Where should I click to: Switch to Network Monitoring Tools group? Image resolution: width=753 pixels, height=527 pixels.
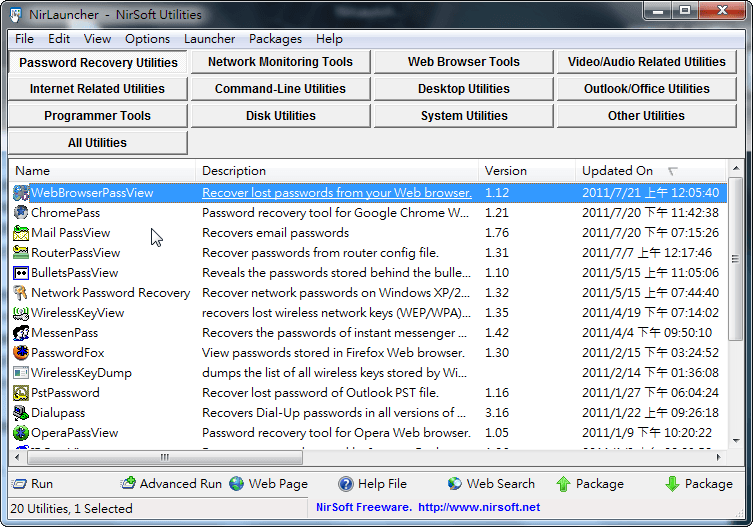click(x=280, y=62)
